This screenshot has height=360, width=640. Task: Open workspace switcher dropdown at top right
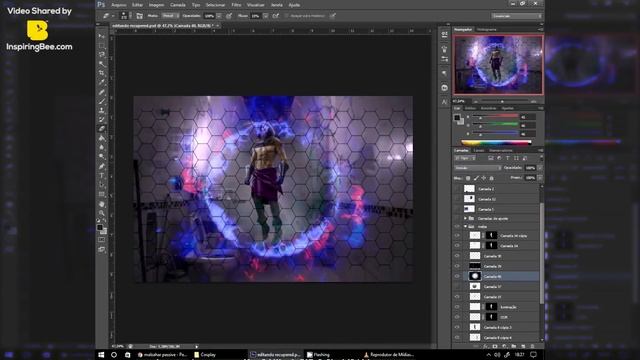[517, 16]
